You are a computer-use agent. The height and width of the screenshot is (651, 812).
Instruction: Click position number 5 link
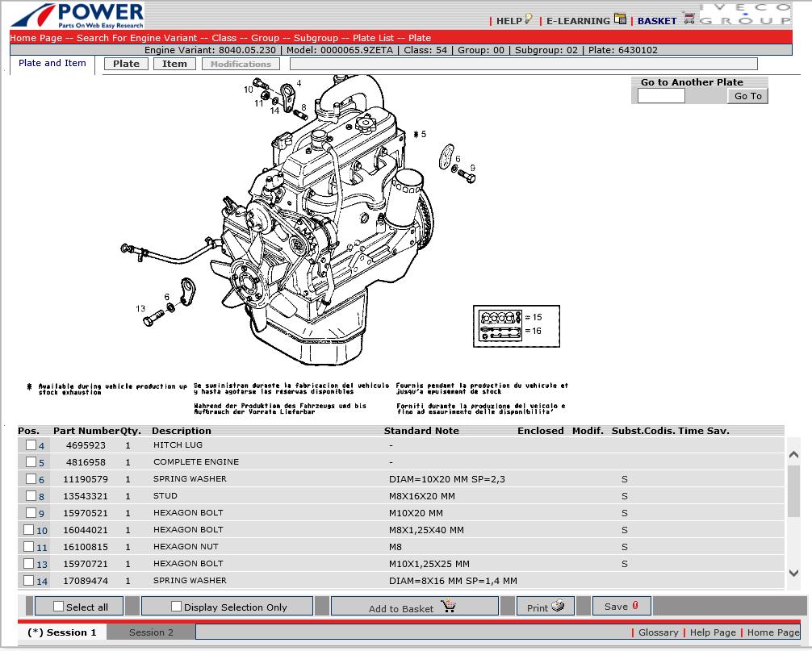[41, 462]
